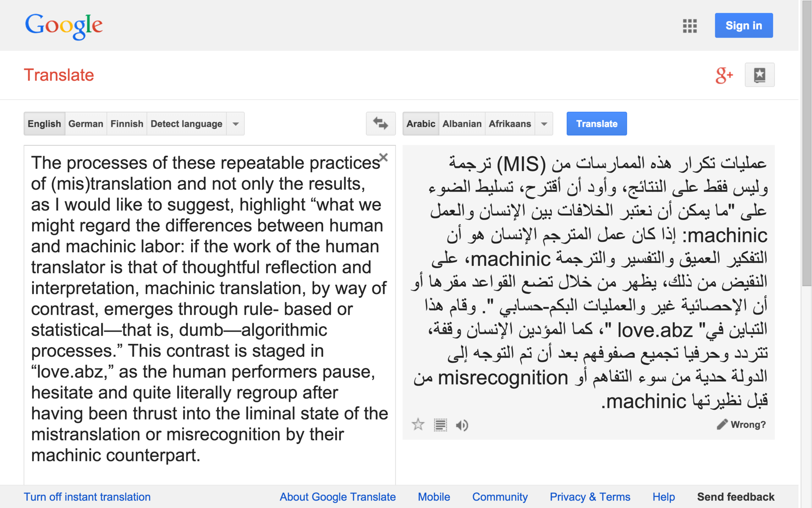
Task: Open the Google apps grid icon
Action: [689, 26]
